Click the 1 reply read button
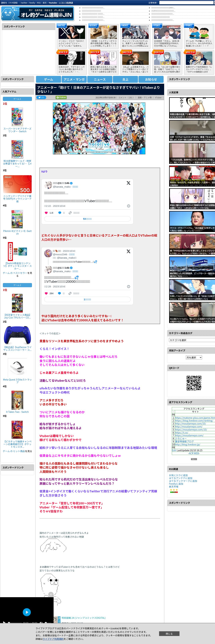 coord(87,299)
